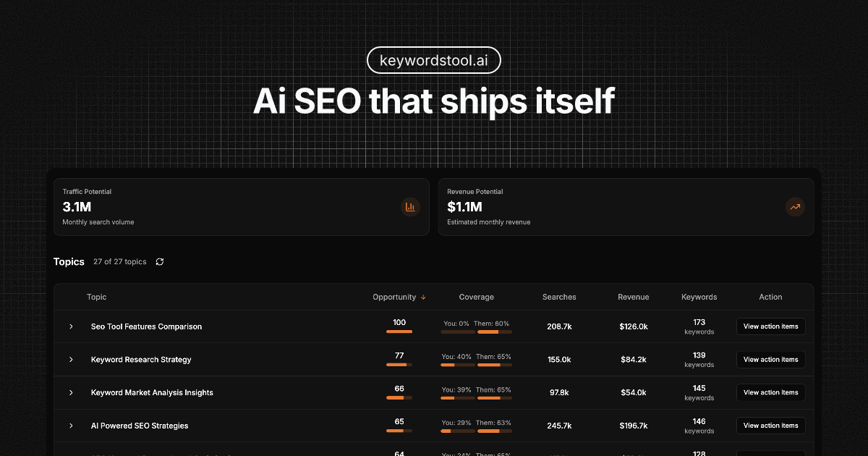
Task: Click the keywordstool.ai logo badge
Action: (434, 60)
